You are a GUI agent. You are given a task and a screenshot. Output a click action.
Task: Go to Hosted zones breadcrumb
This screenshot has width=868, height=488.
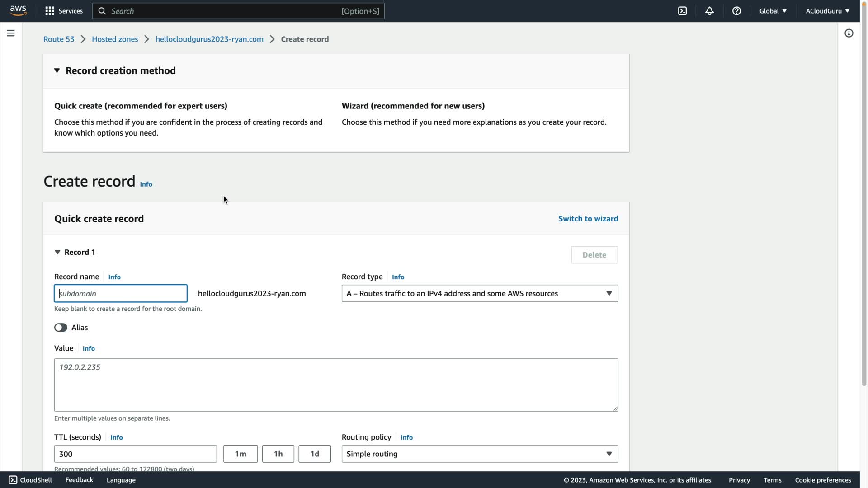(x=115, y=39)
